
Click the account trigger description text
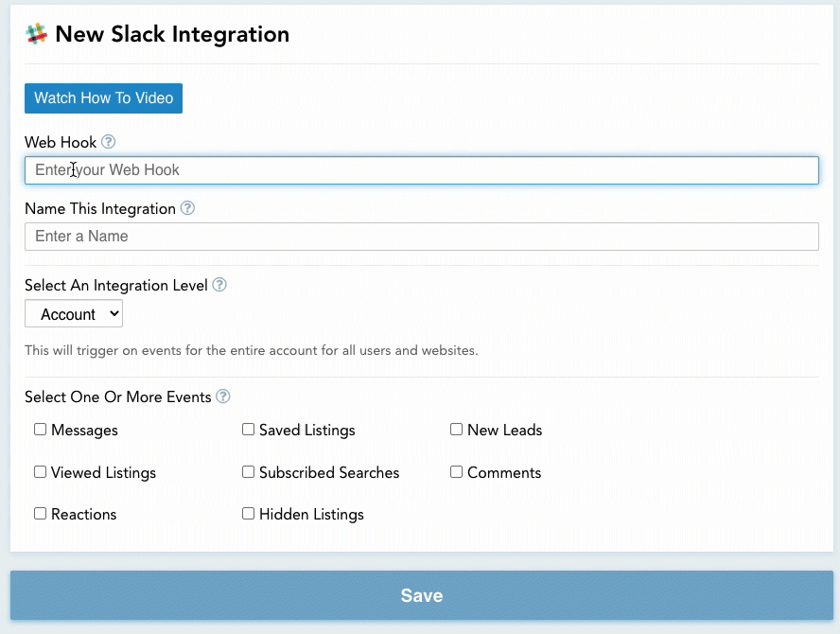(252, 350)
